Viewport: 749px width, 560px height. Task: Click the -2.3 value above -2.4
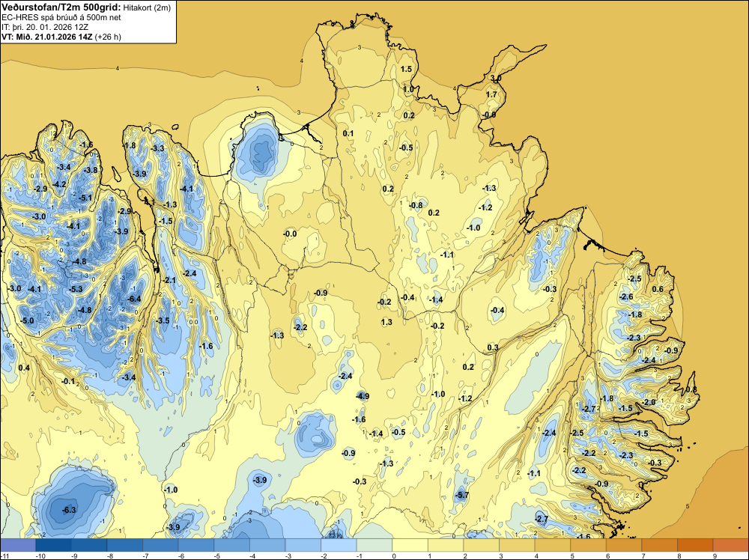(634, 338)
